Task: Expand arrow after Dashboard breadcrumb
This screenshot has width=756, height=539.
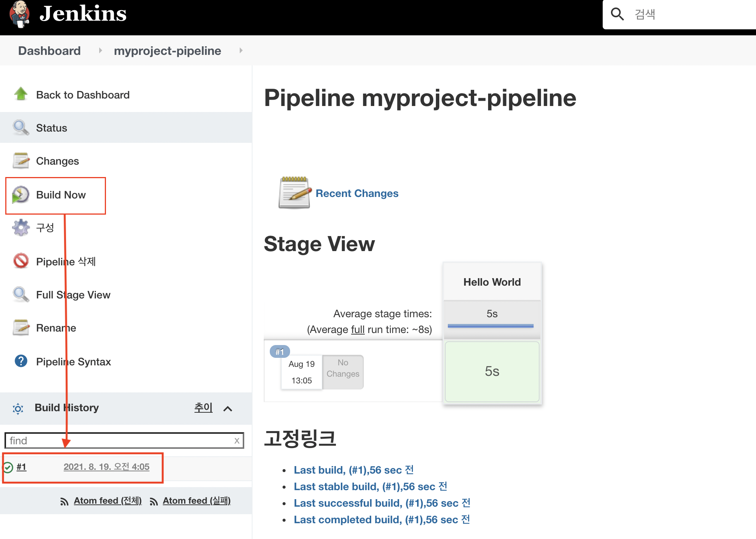Action: pos(100,50)
